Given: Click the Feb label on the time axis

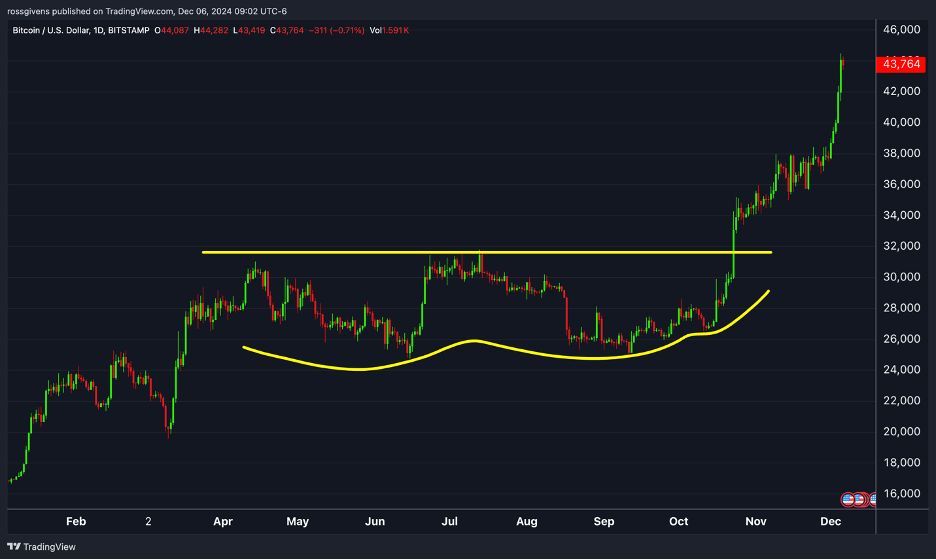Looking at the screenshot, I should pos(76,521).
